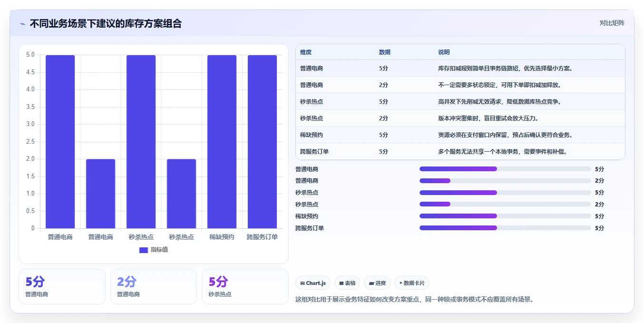The image size is (644, 323).
Task: Click the 维度 column header
Action: click(x=306, y=52)
